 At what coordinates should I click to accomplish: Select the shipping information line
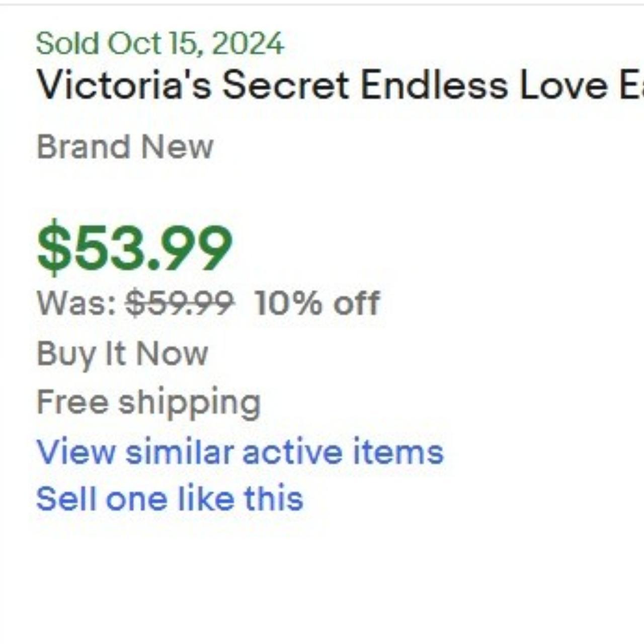(x=149, y=401)
